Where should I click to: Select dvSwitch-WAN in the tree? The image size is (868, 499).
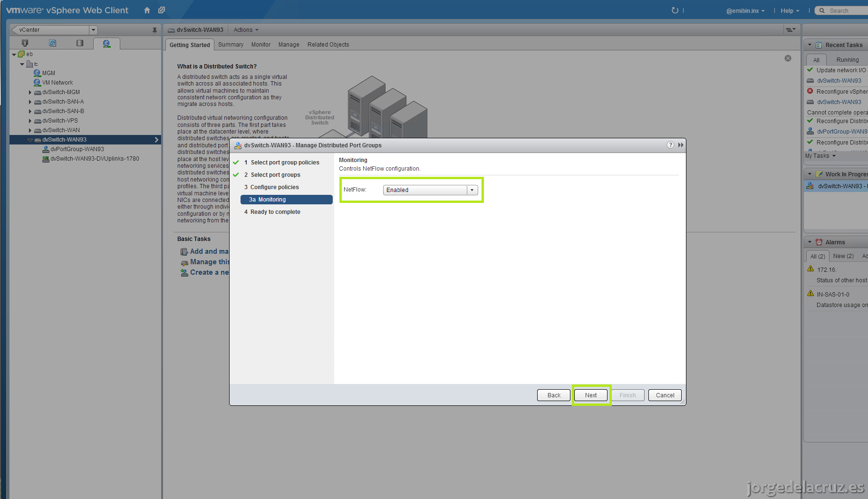coord(61,130)
